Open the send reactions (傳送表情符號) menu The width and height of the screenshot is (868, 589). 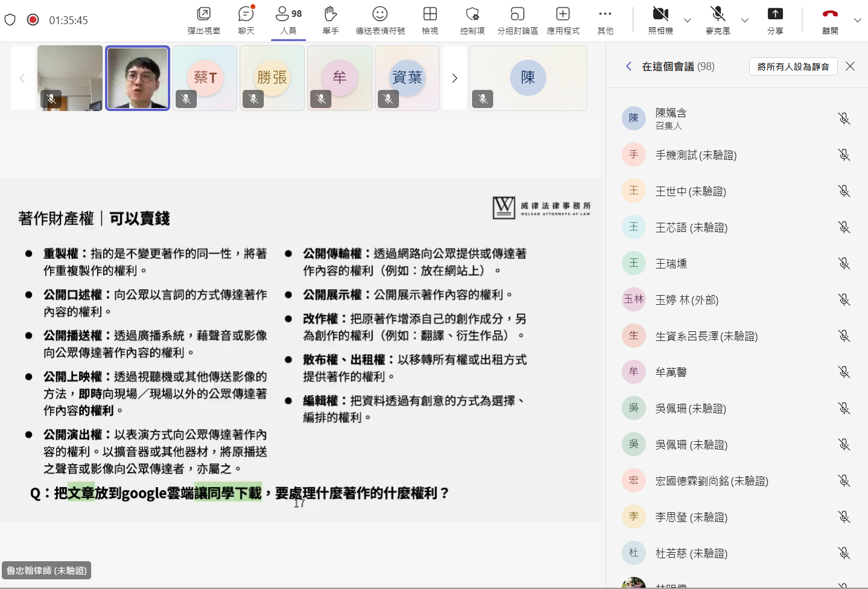coord(380,20)
